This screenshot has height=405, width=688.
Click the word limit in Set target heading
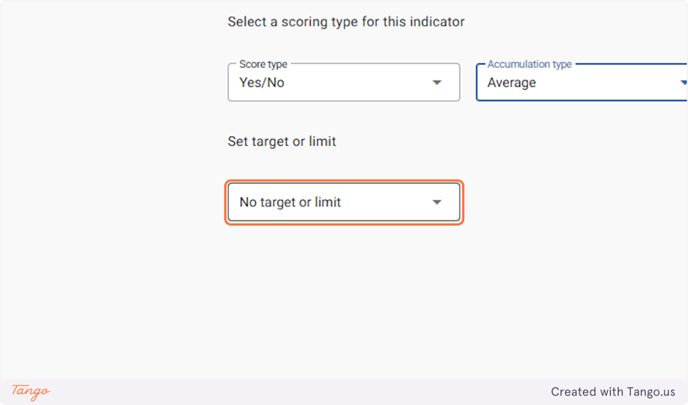pos(322,141)
